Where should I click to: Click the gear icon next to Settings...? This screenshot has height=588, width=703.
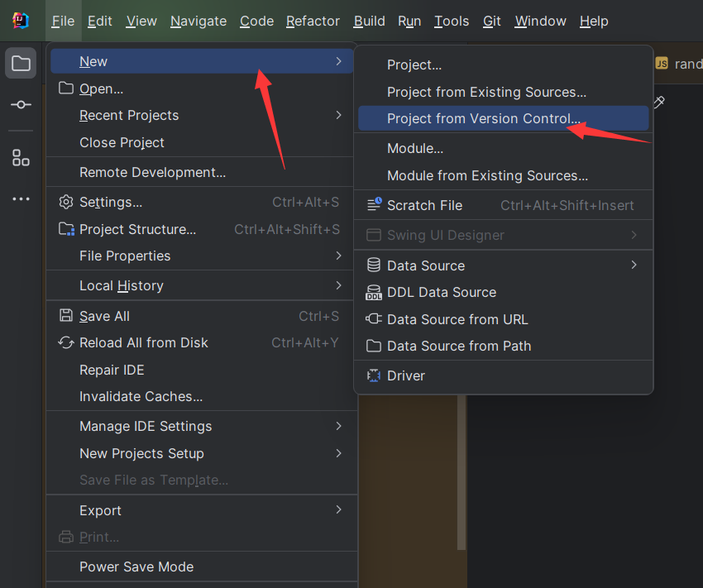tap(66, 202)
